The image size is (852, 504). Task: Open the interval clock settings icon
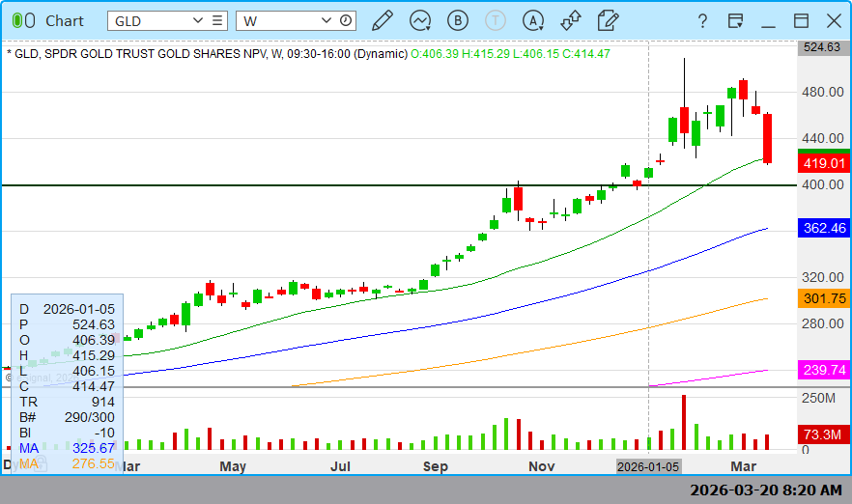[346, 20]
